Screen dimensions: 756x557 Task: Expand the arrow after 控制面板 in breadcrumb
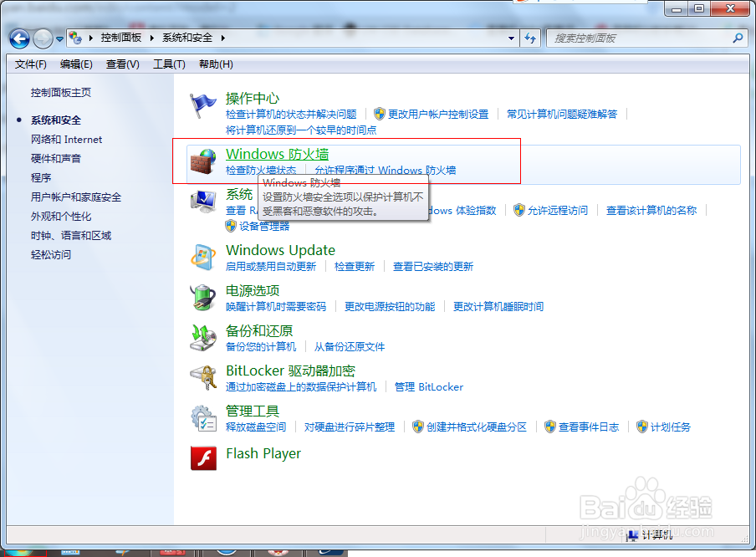tap(152, 38)
